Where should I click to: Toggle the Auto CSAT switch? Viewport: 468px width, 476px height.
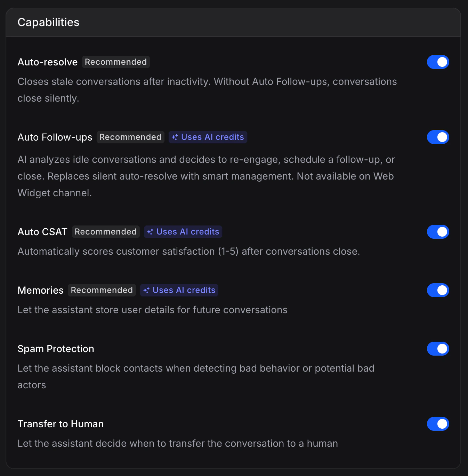pyautogui.click(x=438, y=232)
